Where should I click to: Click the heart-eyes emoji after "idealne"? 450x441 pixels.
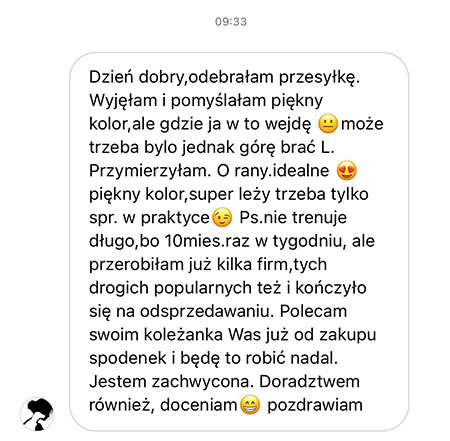pos(347,171)
